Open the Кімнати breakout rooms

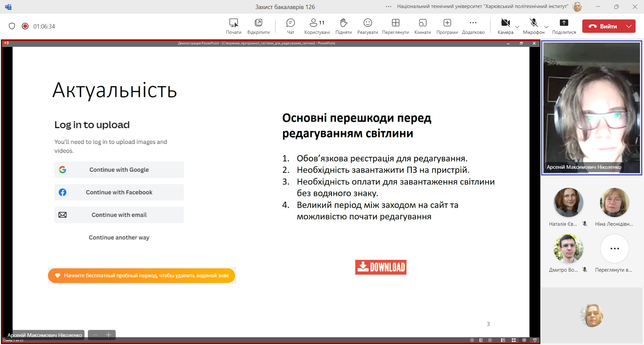(x=422, y=26)
